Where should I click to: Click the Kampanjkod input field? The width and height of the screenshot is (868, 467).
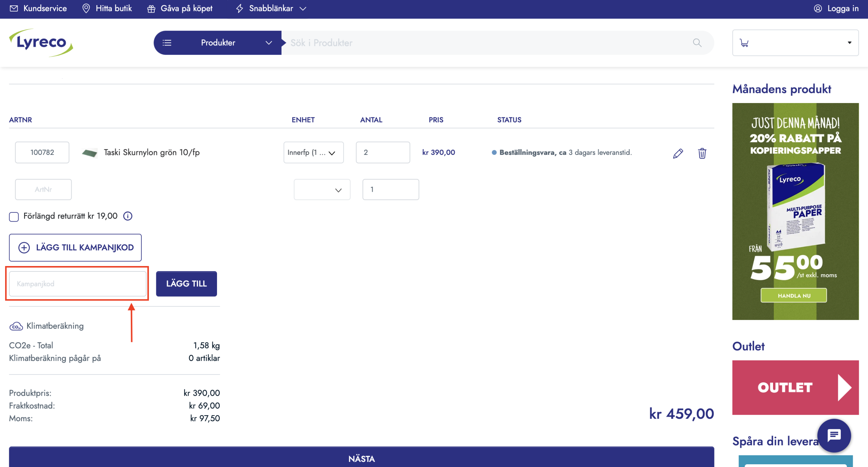[x=78, y=284]
